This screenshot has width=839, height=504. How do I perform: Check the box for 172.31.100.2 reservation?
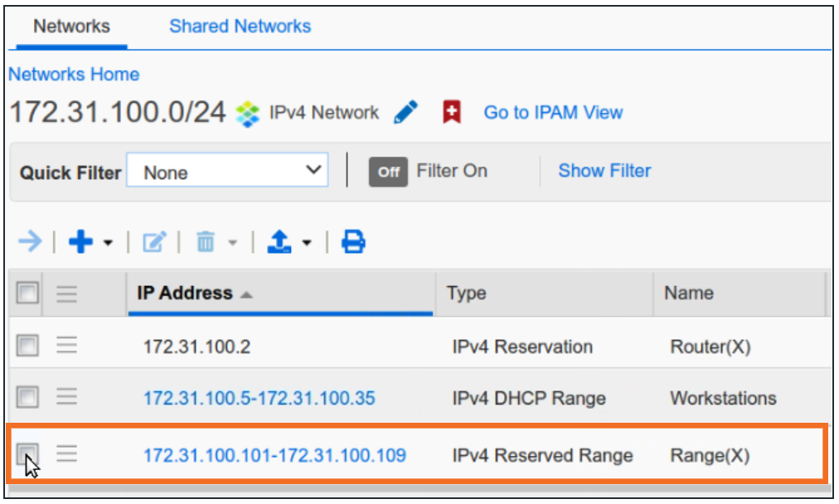point(28,346)
